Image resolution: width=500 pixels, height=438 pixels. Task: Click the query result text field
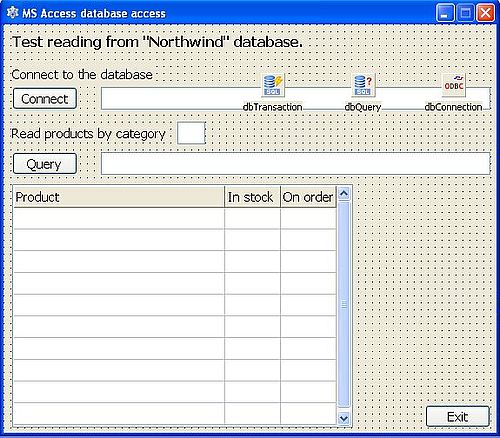coord(296,163)
